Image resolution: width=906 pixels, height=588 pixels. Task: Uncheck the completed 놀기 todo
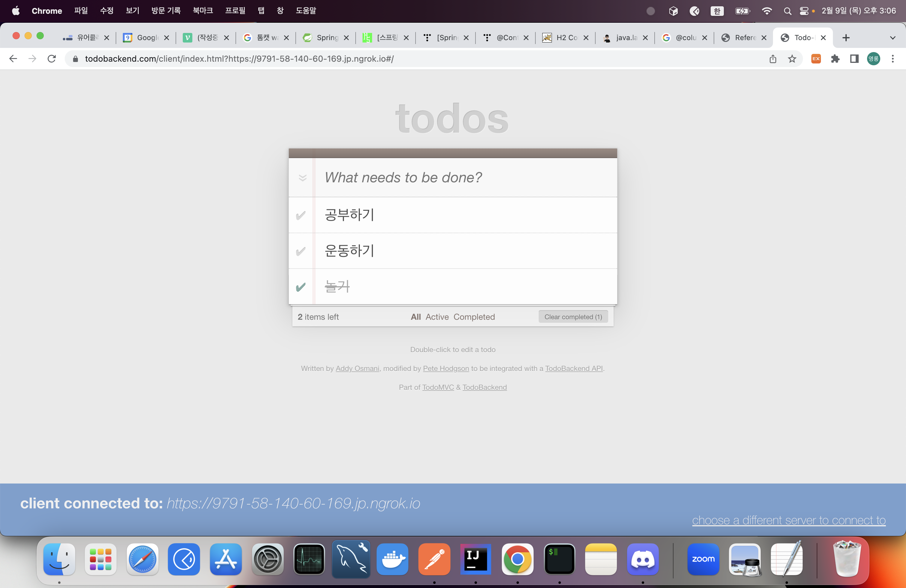tap(301, 287)
